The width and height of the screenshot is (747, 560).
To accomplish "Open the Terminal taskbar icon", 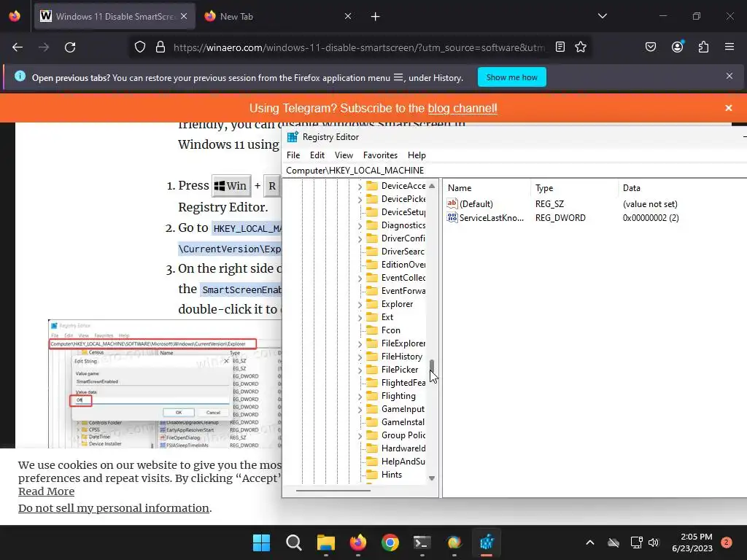I will [x=422, y=542].
